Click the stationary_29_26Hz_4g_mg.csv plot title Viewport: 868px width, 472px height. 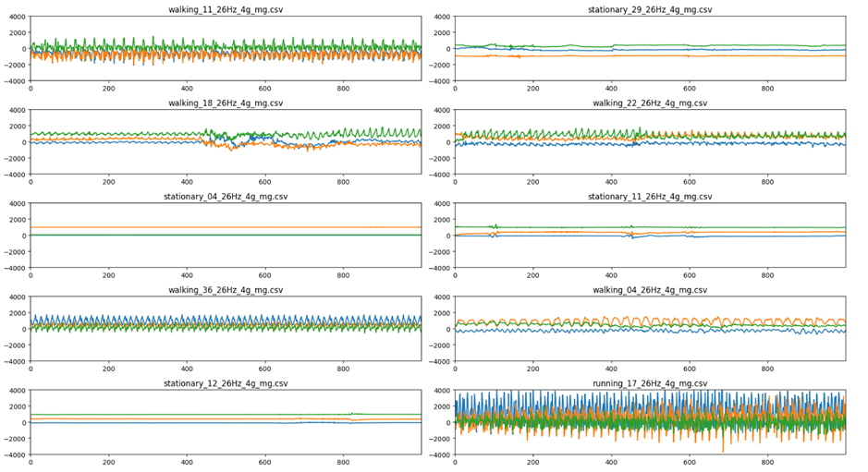click(651, 9)
